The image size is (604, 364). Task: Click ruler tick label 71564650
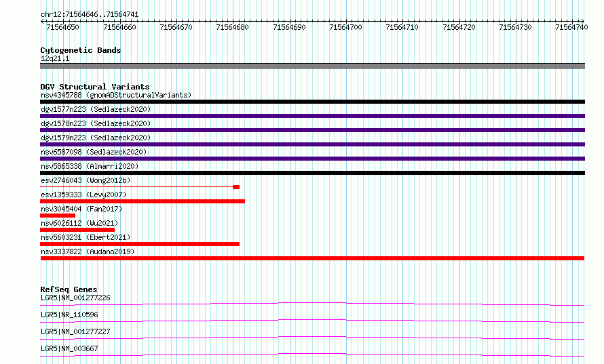coord(62,27)
